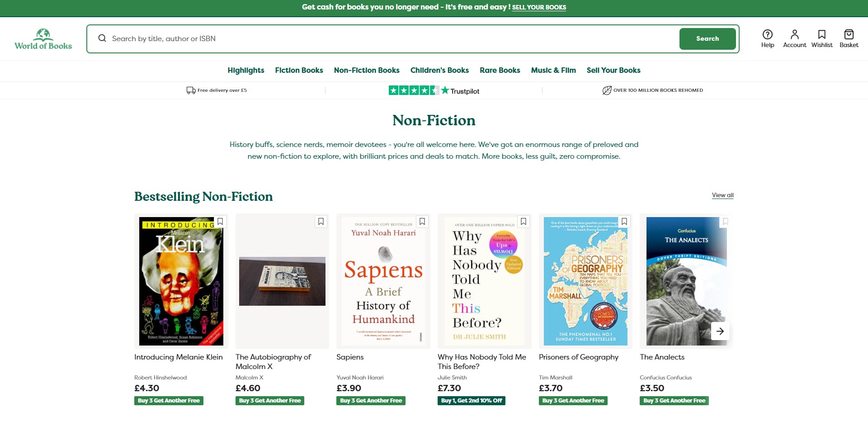Click Buy 3 Get Another Free under Sapiens
The height and width of the screenshot is (431, 868).
tap(371, 401)
